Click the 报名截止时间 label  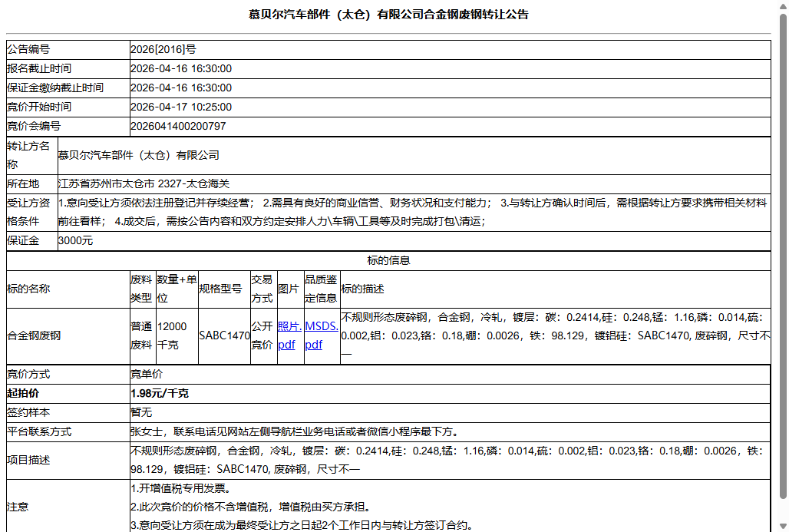tap(38, 68)
